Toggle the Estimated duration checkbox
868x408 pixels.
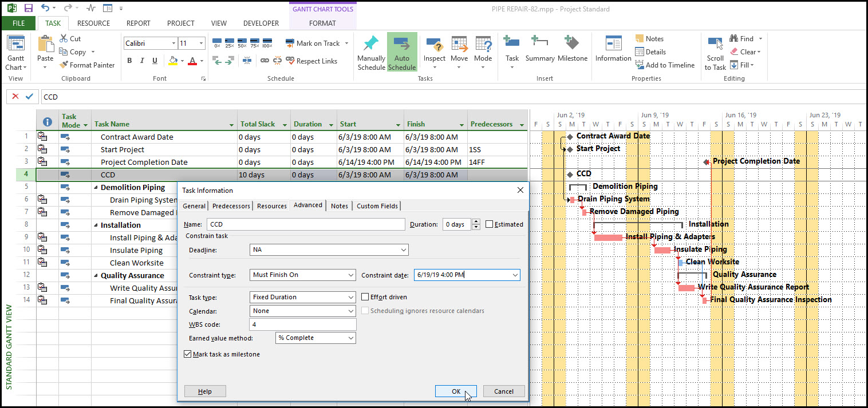pyautogui.click(x=490, y=224)
